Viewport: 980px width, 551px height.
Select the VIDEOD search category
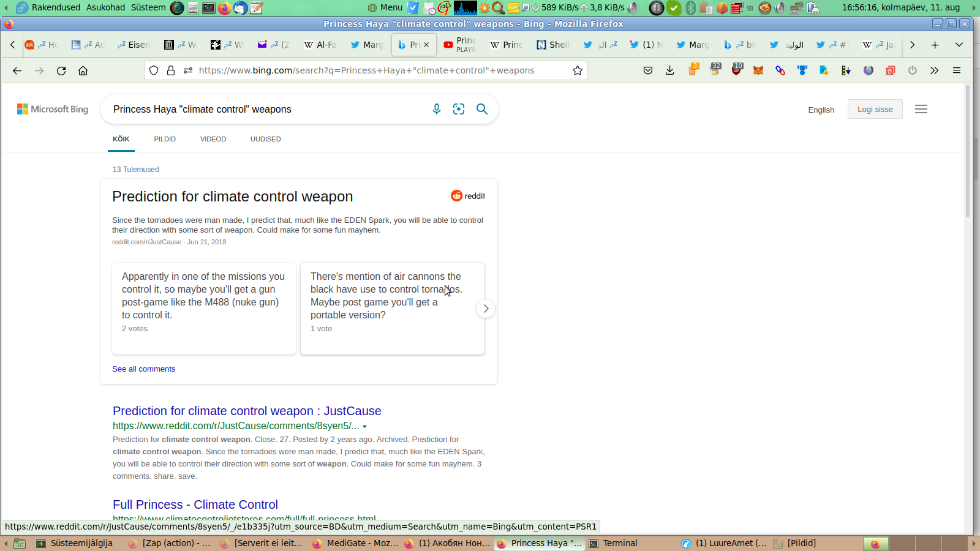(x=213, y=139)
